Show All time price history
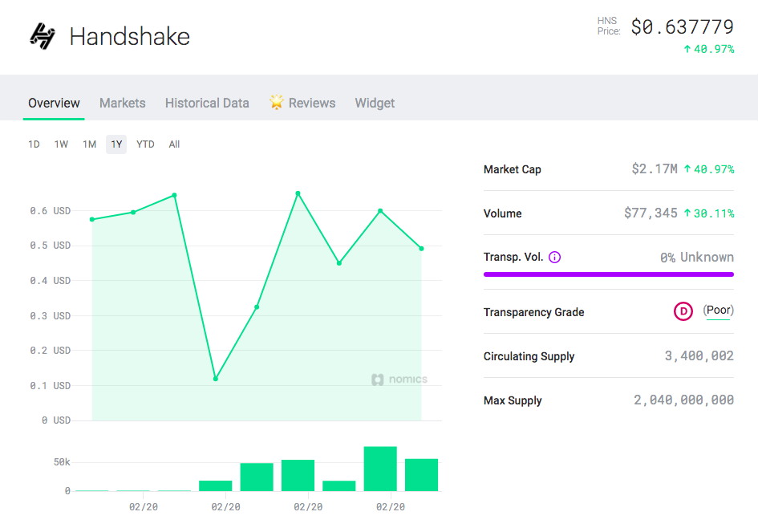The width and height of the screenshot is (758, 532). [x=174, y=144]
